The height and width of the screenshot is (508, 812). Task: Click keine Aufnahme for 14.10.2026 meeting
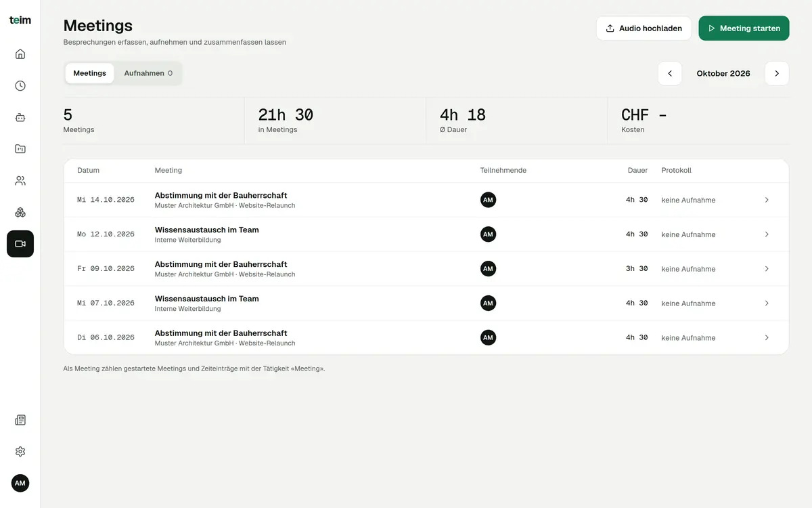(x=688, y=200)
